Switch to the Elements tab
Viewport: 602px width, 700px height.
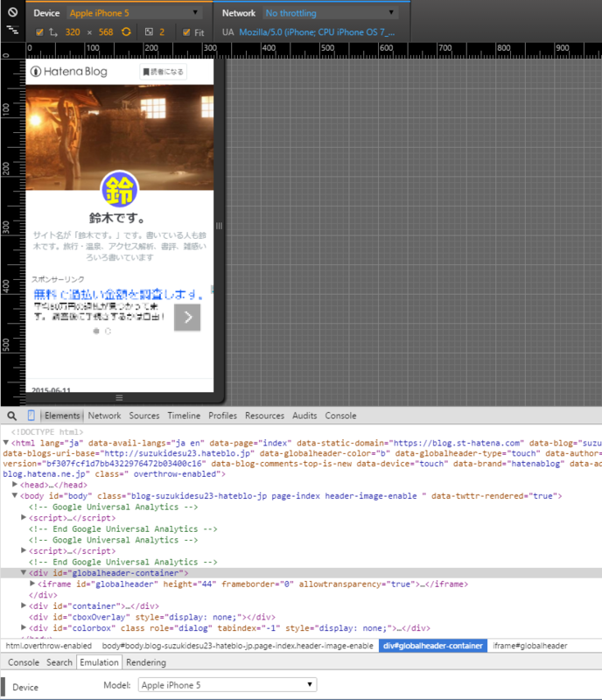(x=62, y=416)
